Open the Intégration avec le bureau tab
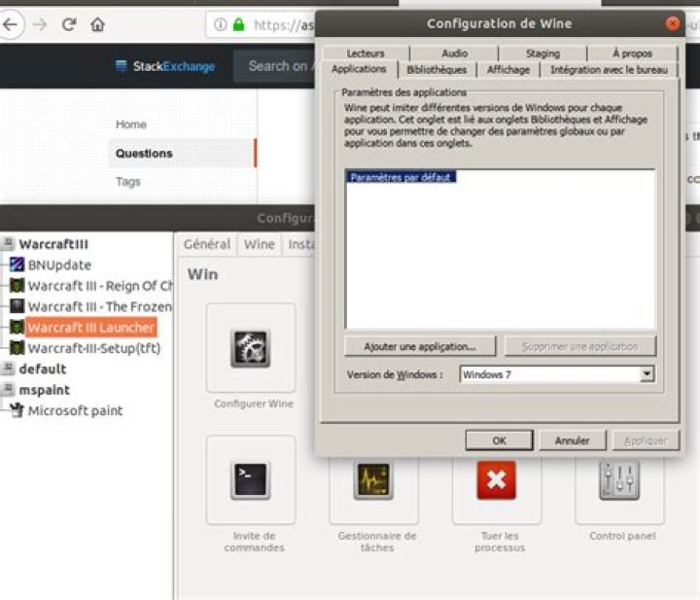The image size is (700, 600). [x=609, y=70]
